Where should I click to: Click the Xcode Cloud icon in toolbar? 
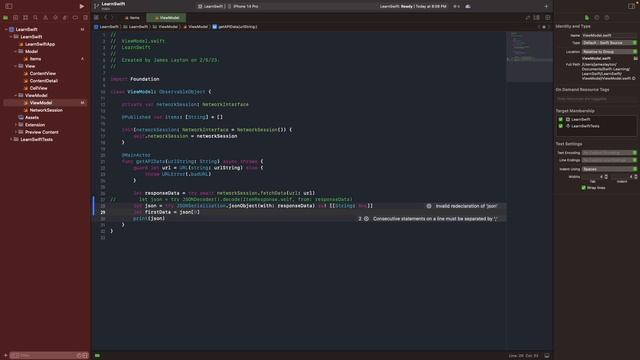click(468, 6)
